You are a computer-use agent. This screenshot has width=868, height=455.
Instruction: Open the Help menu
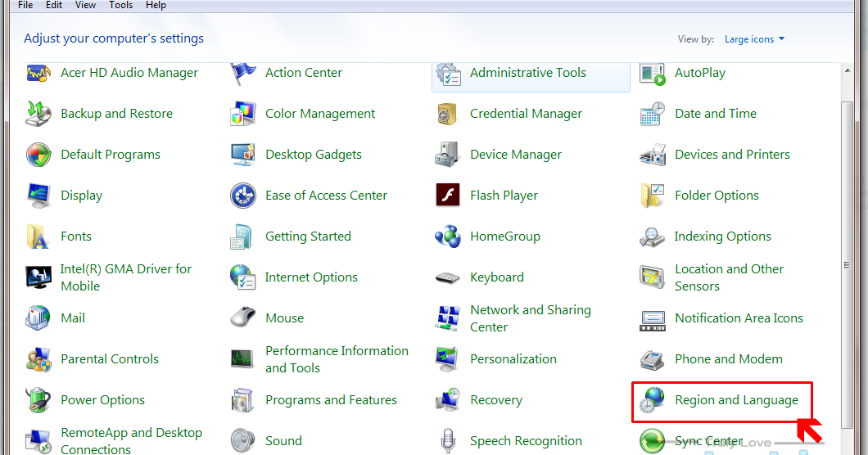coord(156,5)
